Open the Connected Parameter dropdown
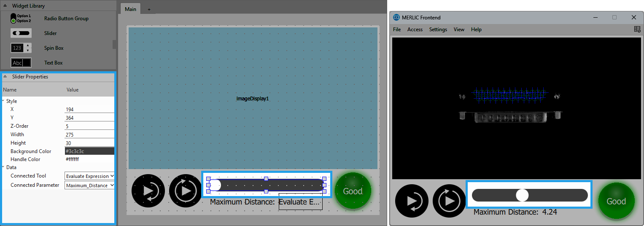 (x=89, y=186)
